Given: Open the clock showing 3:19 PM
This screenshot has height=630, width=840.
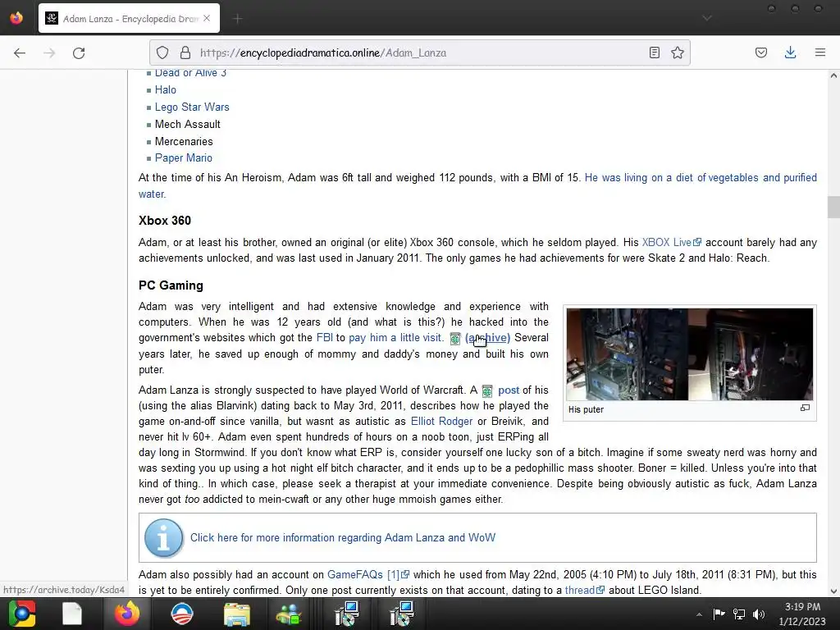Looking at the screenshot, I should [x=802, y=614].
